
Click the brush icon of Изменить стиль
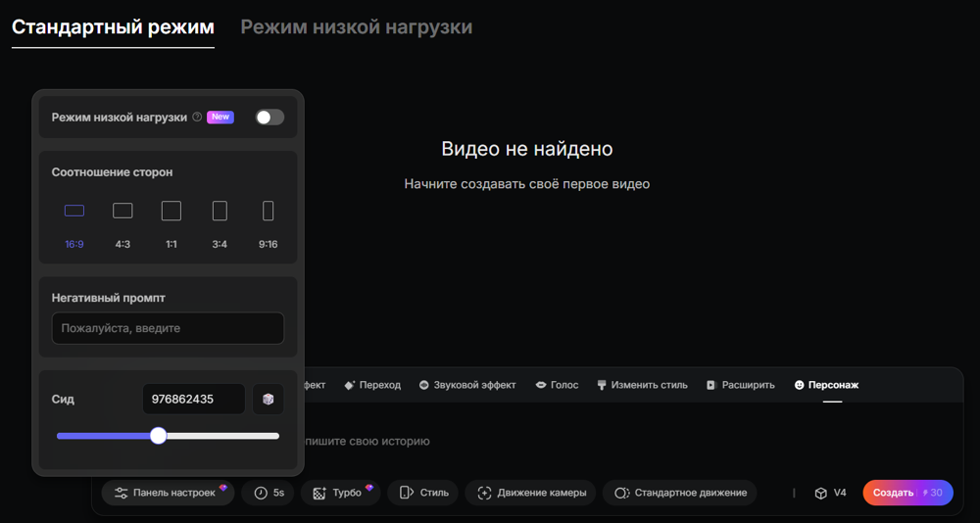[602, 385]
